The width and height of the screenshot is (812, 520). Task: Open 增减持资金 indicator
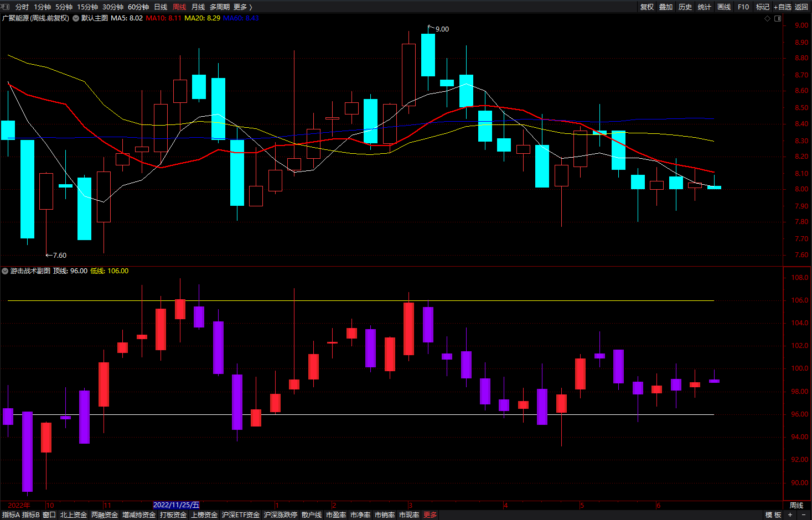(x=139, y=515)
